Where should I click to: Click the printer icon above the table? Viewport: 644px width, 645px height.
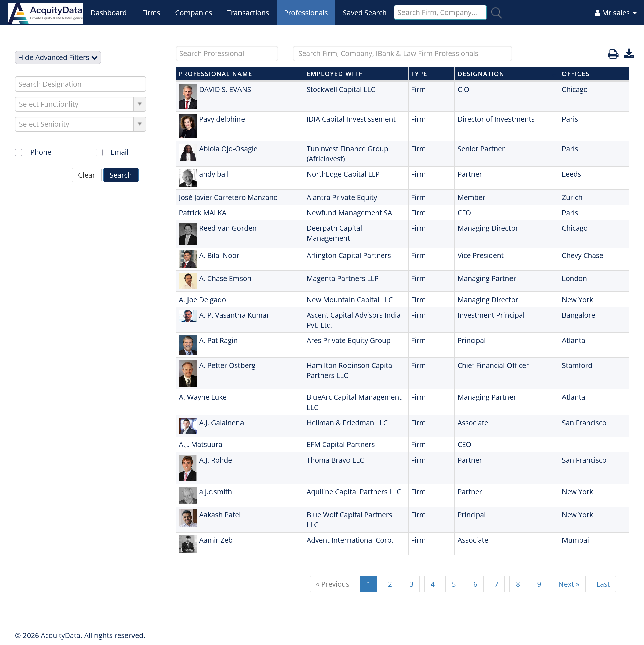pos(613,54)
